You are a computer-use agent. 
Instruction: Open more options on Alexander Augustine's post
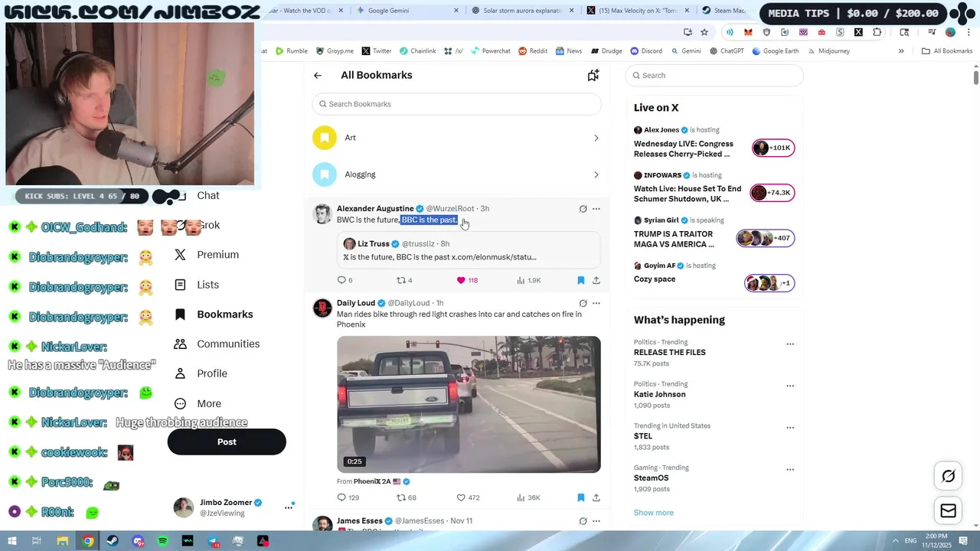[596, 209]
